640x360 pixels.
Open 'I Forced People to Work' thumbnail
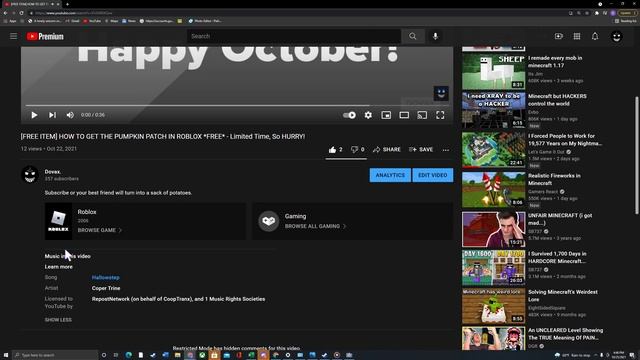(x=493, y=150)
